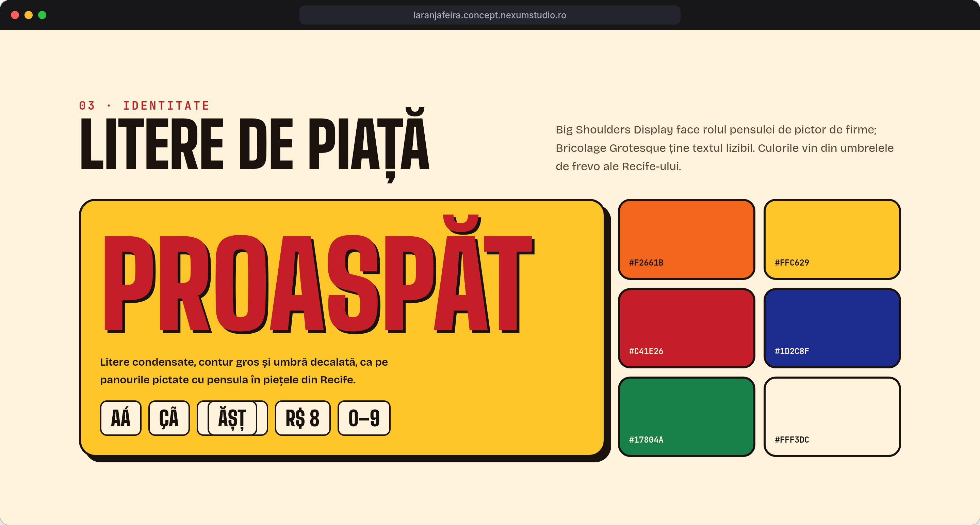Pick the red #C41E26 color card
The height and width of the screenshot is (525, 980).
[686, 328]
